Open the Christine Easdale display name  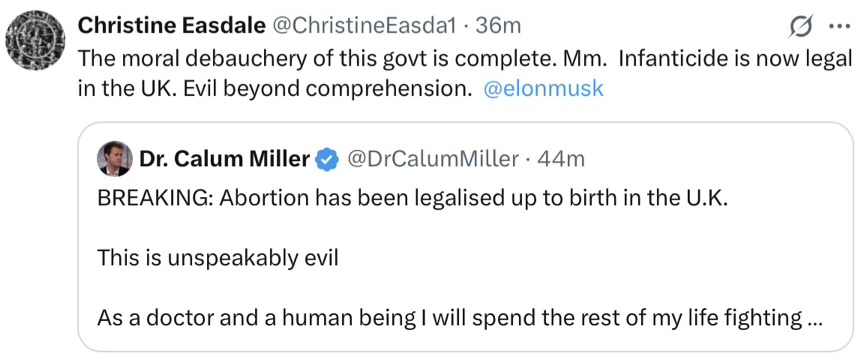pyautogui.click(x=171, y=26)
